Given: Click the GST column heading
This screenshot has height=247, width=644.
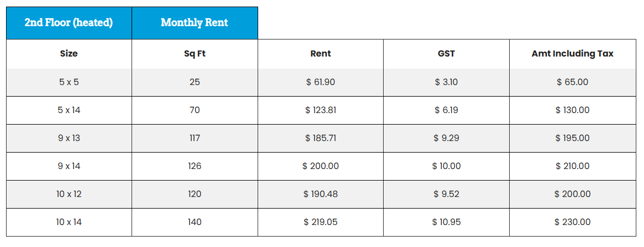Looking at the screenshot, I should coord(446,54).
